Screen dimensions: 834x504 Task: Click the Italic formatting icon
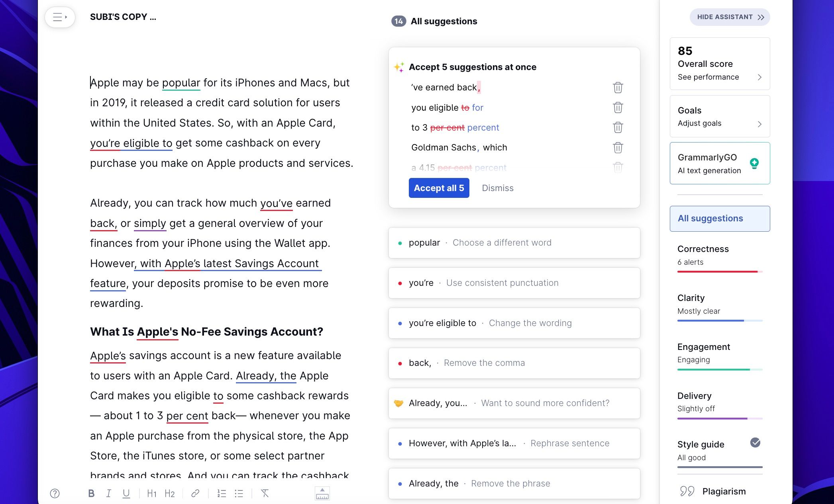point(108,494)
